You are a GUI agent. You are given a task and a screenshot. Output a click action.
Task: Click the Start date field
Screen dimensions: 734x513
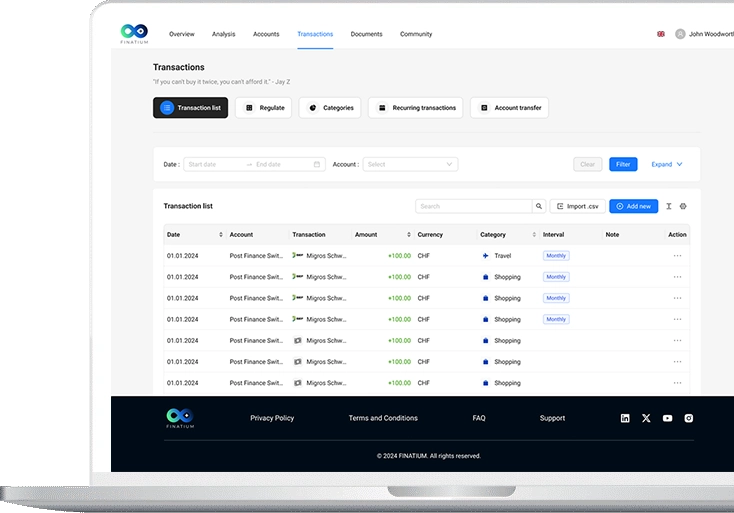coord(215,164)
